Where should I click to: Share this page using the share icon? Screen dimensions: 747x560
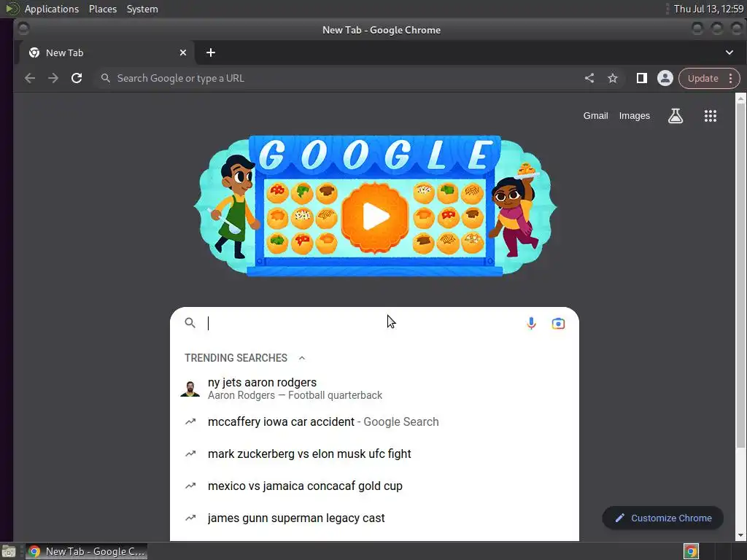coord(589,78)
